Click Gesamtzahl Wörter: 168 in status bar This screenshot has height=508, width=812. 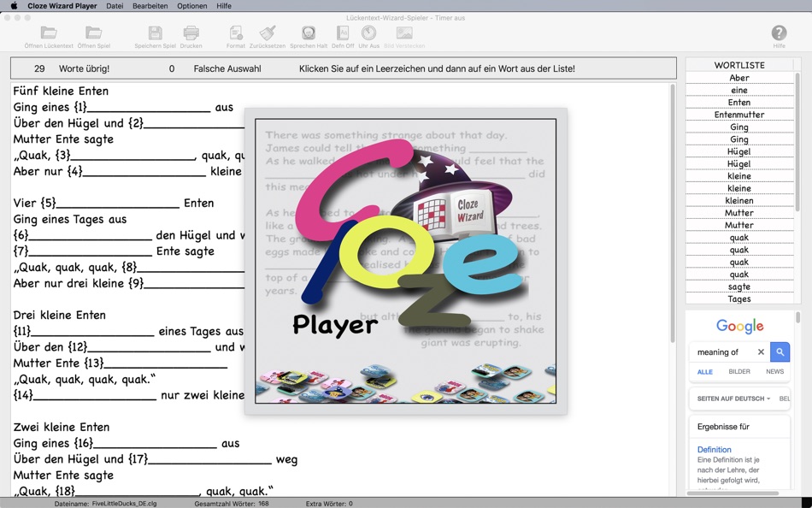(x=232, y=504)
